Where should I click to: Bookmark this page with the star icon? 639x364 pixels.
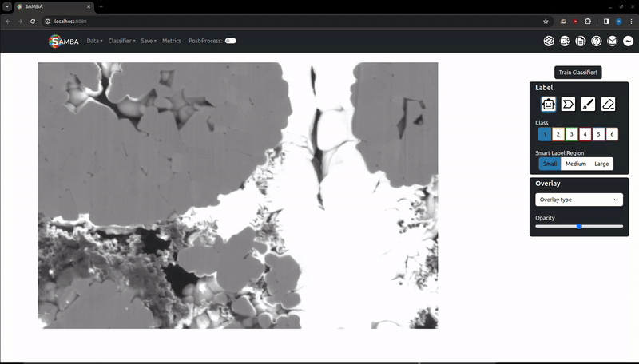tap(546, 22)
